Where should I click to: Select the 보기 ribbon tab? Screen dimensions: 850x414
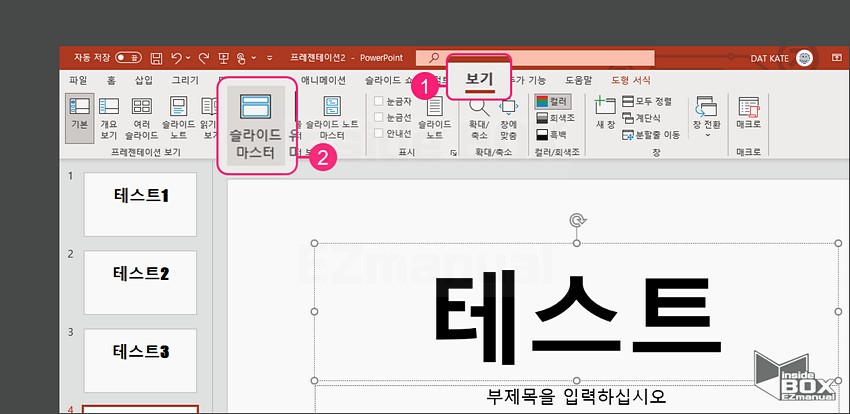click(480, 80)
